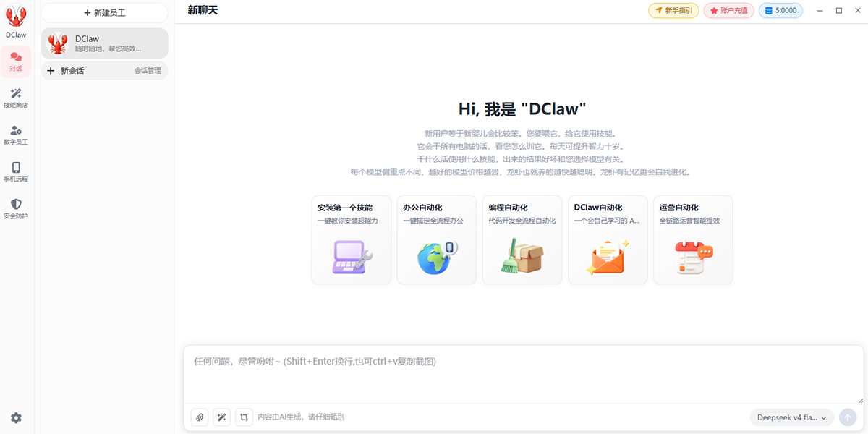The image size is (868, 434).
Task: Open 会话管理 session management
Action: [x=148, y=71]
